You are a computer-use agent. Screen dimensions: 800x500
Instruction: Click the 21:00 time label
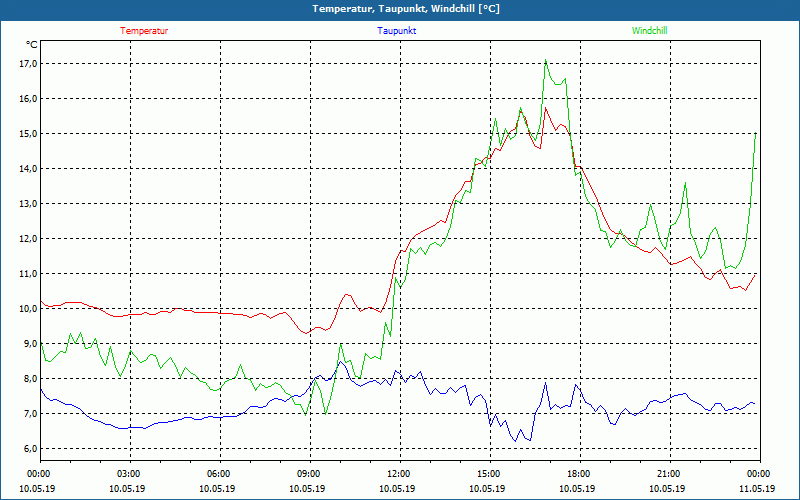(670, 474)
